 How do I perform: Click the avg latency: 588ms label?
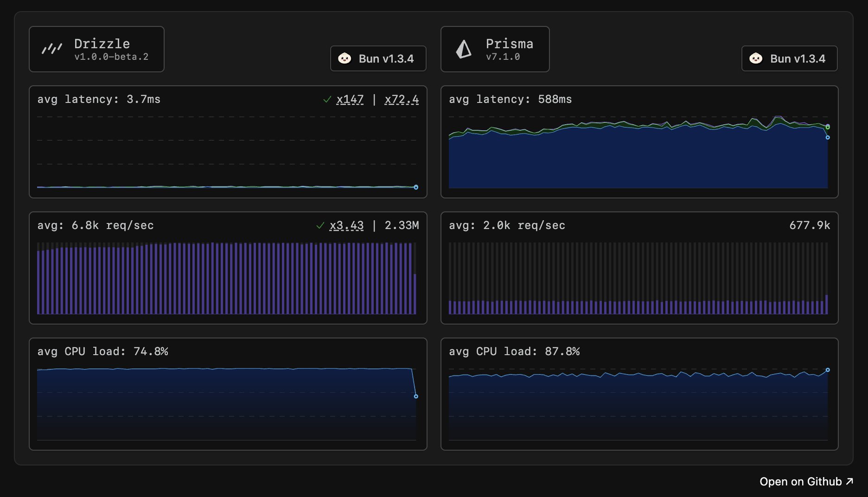511,99
